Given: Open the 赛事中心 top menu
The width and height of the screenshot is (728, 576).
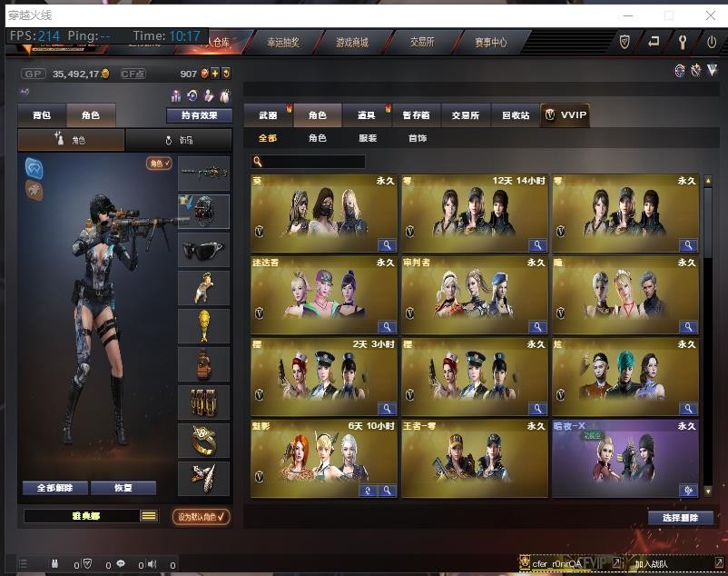Looking at the screenshot, I should coord(491,43).
